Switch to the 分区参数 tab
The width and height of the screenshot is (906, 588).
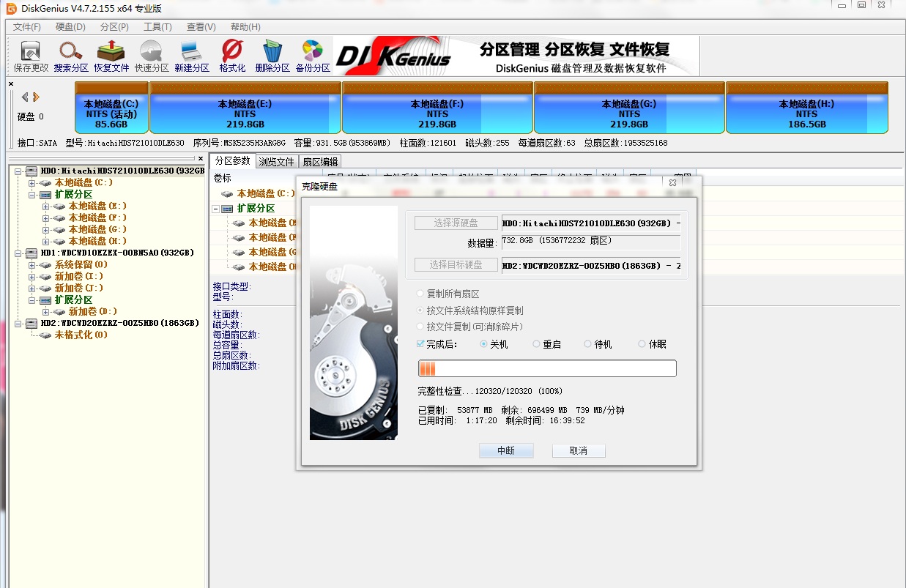[233, 161]
